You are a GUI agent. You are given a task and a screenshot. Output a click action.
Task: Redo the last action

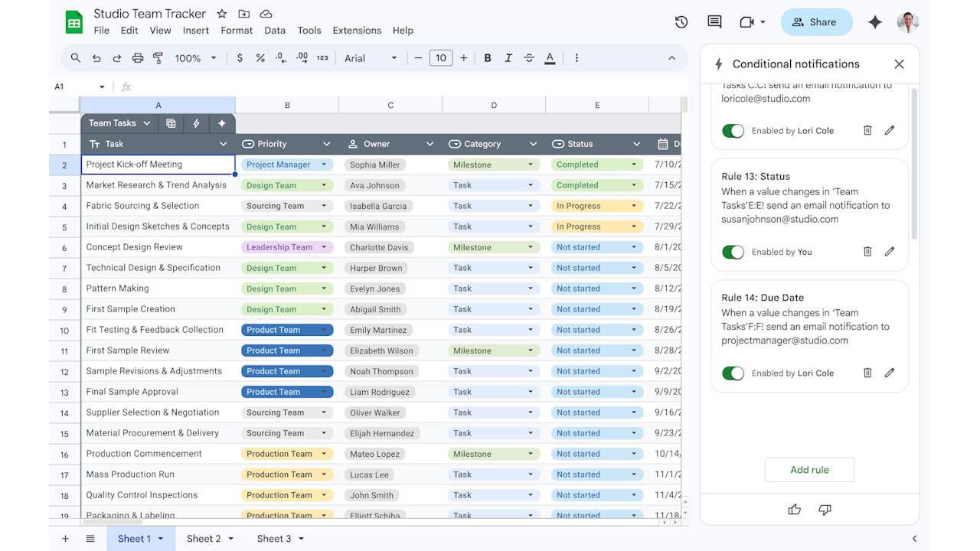click(x=117, y=58)
